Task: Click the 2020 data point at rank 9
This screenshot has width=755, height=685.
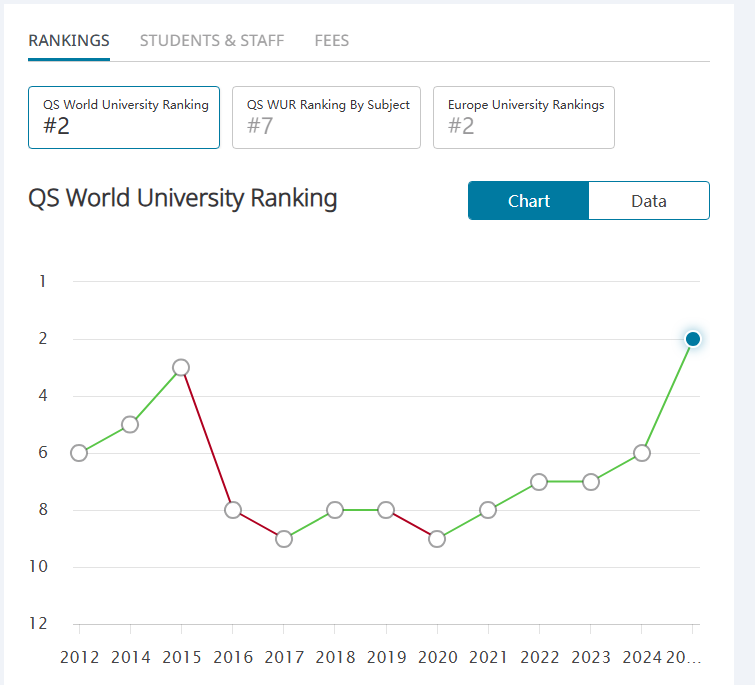Action: point(437,539)
